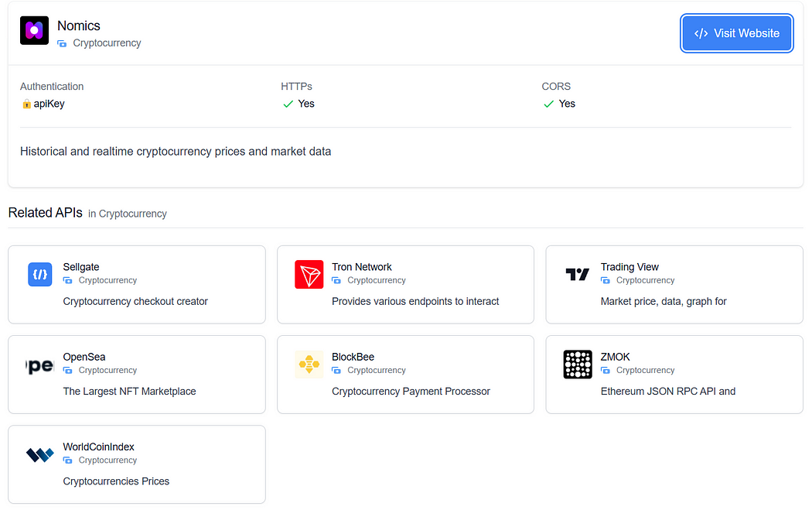812x510 pixels.
Task: Click Cryptocurrency label in WorldCoinIndex card
Action: click(107, 460)
